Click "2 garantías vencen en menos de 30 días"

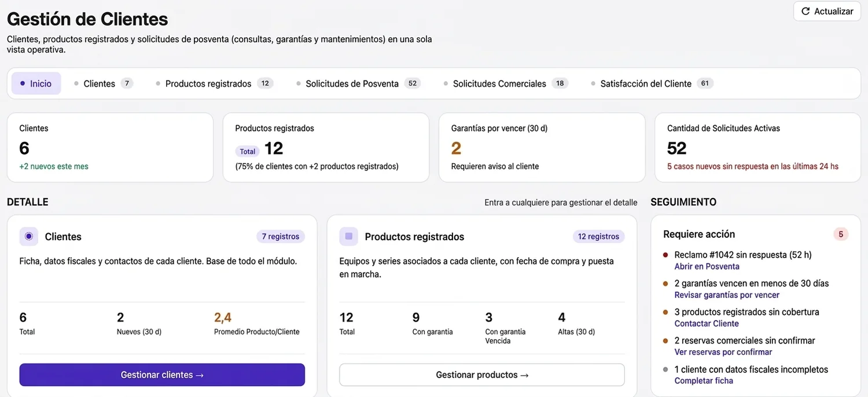(752, 284)
